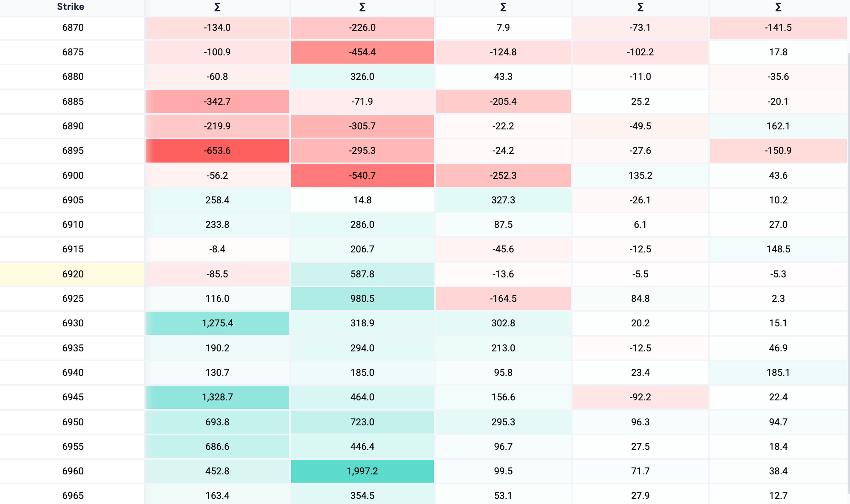This screenshot has height=504, width=850.
Task: Select the -252.3 cell at strike 6900
Action: (x=503, y=176)
